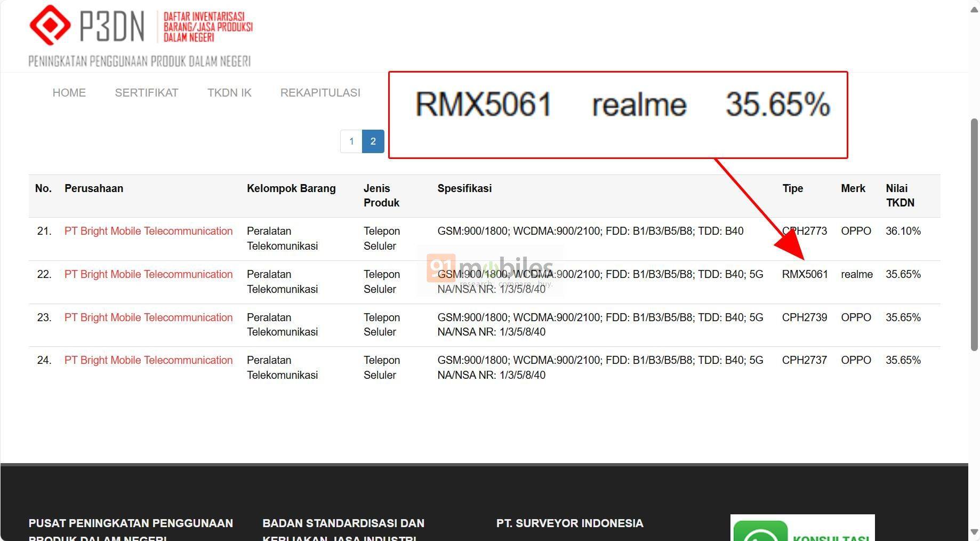Click OPPO brand in row 23
Screen dimensions: 980x541
click(856, 317)
